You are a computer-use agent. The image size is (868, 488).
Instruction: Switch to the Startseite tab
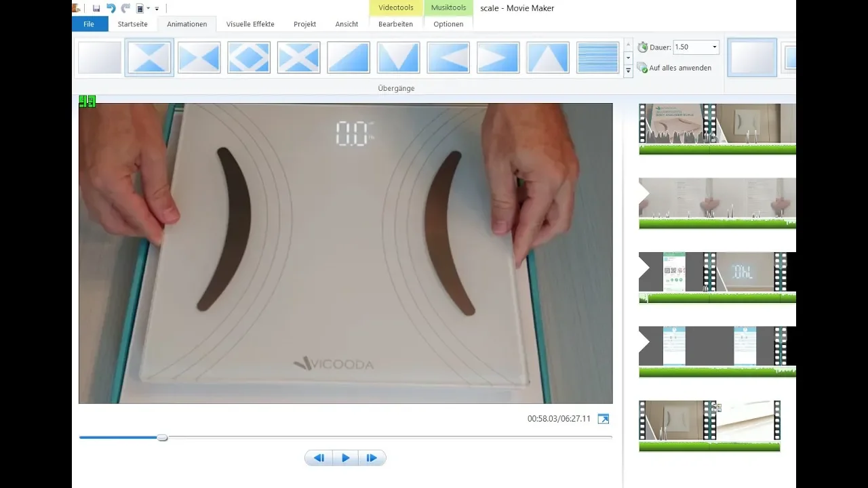132,24
